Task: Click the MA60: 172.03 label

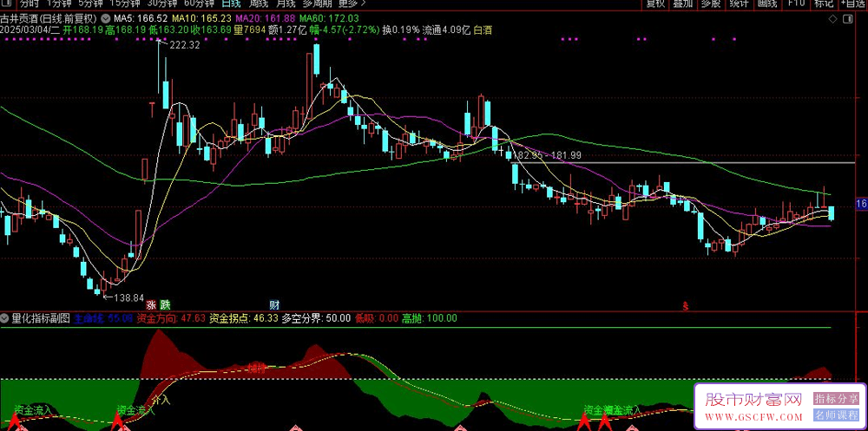Action: coord(330,18)
